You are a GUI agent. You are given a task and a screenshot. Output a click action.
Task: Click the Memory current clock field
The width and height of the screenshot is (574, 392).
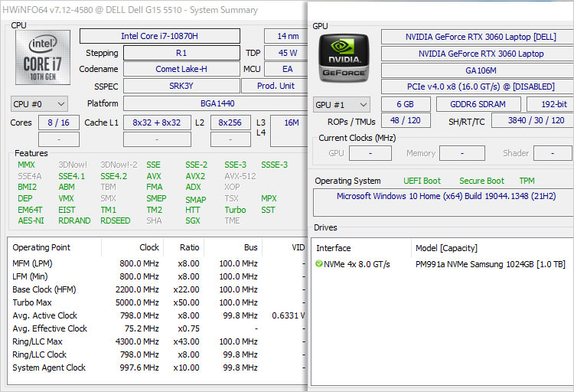(x=462, y=153)
